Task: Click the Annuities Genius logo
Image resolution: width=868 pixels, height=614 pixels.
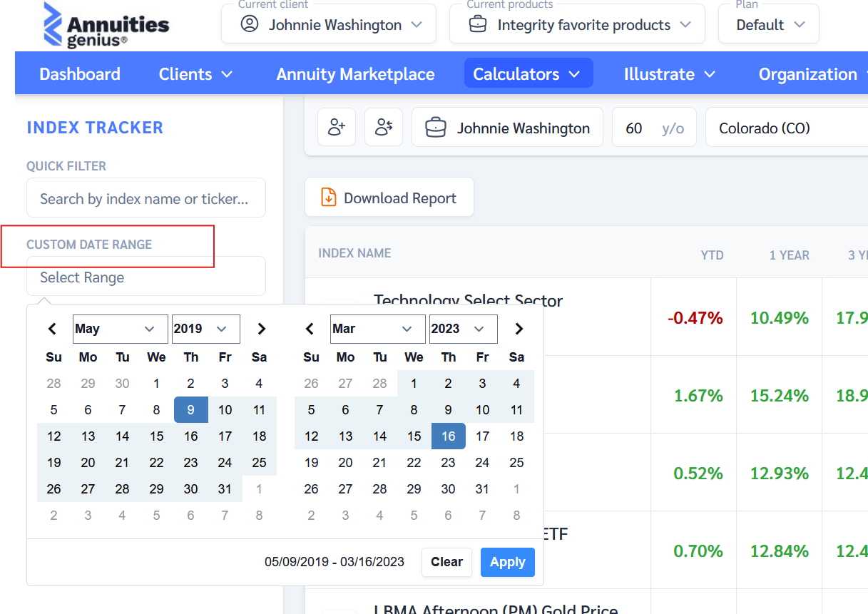Action: 107,25
